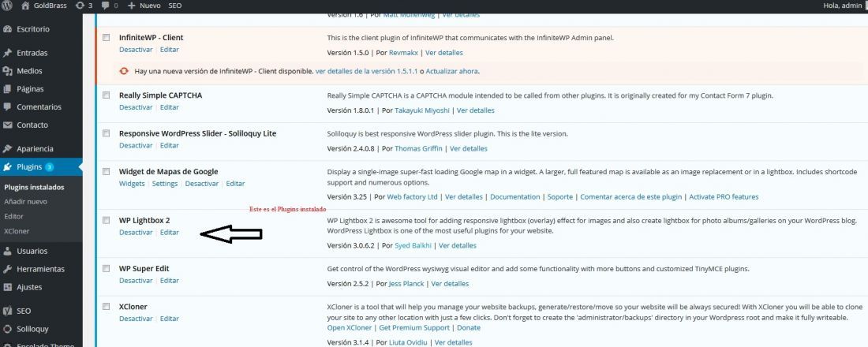The width and height of the screenshot is (868, 347).
Task: Click the InfiniteWP update notice icon
Action: point(125,72)
